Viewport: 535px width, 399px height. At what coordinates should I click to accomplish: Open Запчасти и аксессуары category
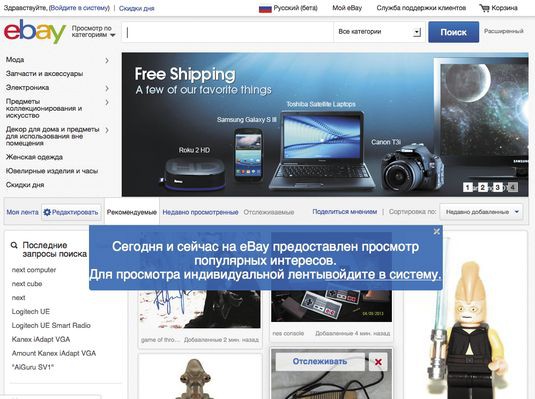point(44,74)
